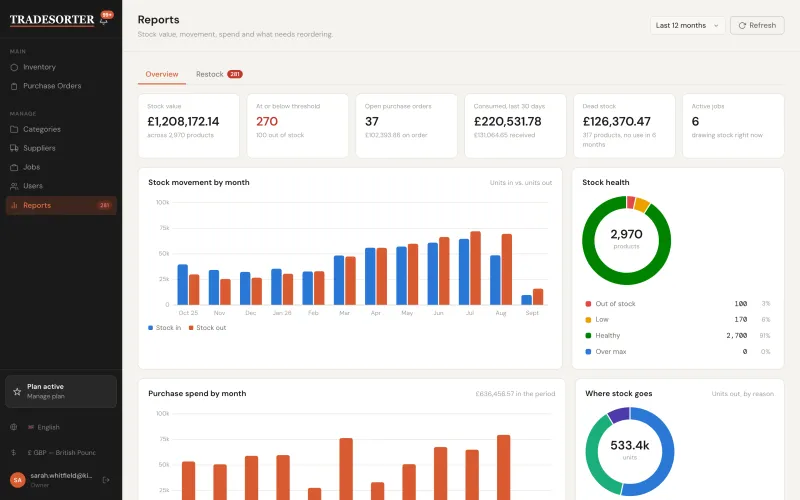The height and width of the screenshot is (500, 800).
Task: Click the Reports bar chart icon
Action: tap(14, 206)
